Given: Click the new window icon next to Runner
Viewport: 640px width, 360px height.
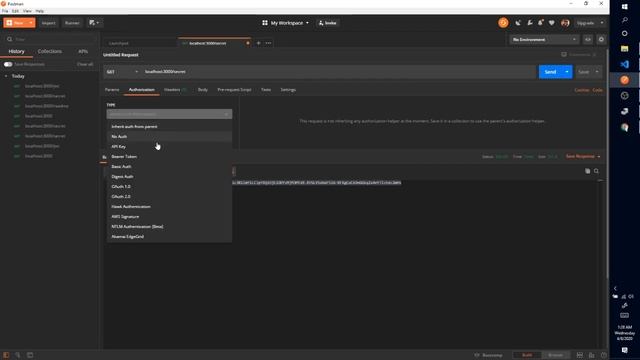Looking at the screenshot, I should [x=94, y=23].
